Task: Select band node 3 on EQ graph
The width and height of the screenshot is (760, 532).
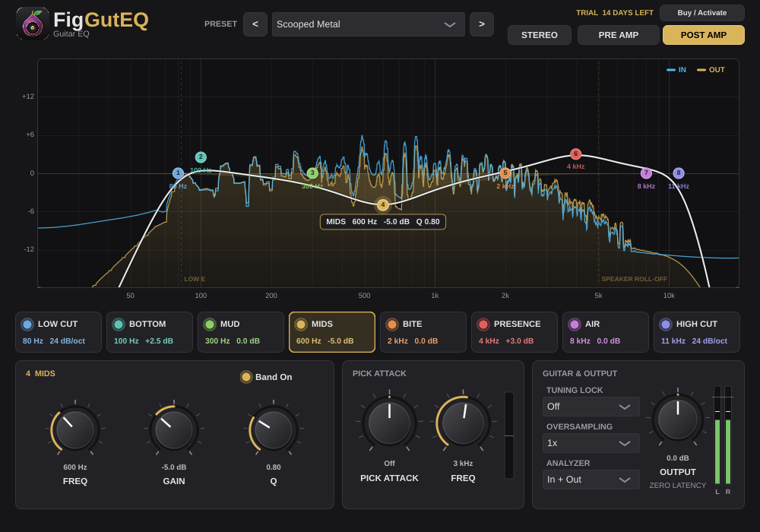Action: coord(312,173)
